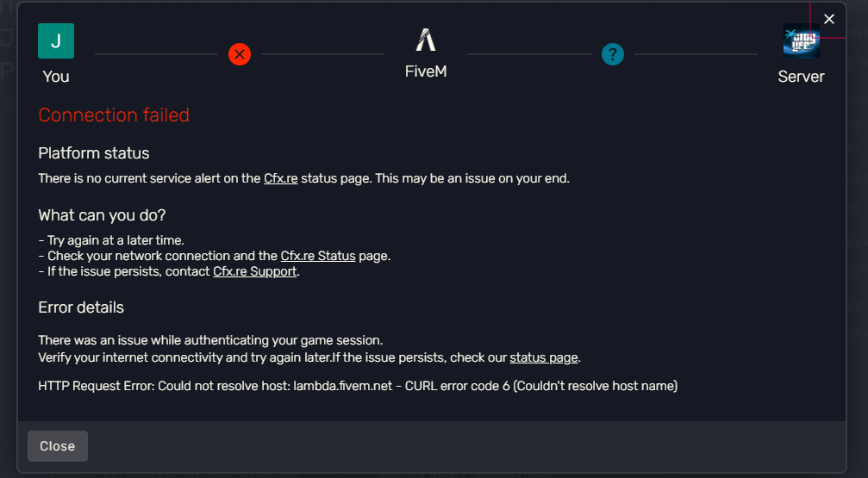This screenshot has width=868, height=478.
Task: Click the blue question mark status icon
Action: pos(612,54)
